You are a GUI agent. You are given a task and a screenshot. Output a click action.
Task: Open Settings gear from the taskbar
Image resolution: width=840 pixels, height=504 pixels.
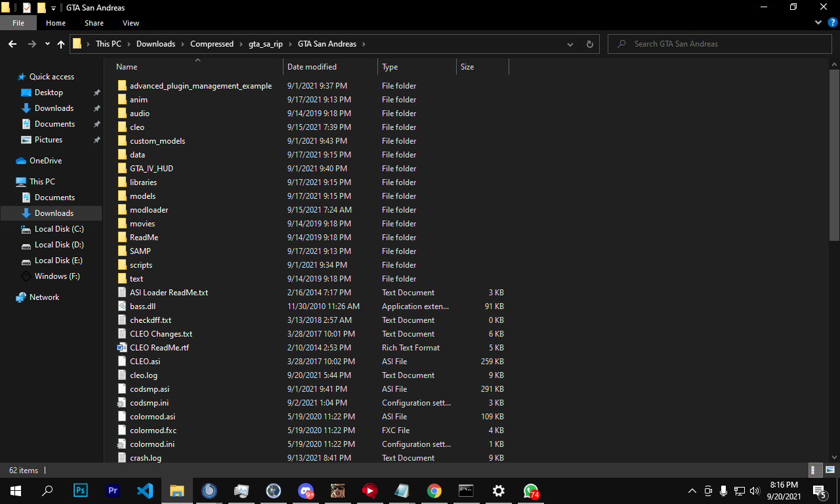tap(498, 491)
